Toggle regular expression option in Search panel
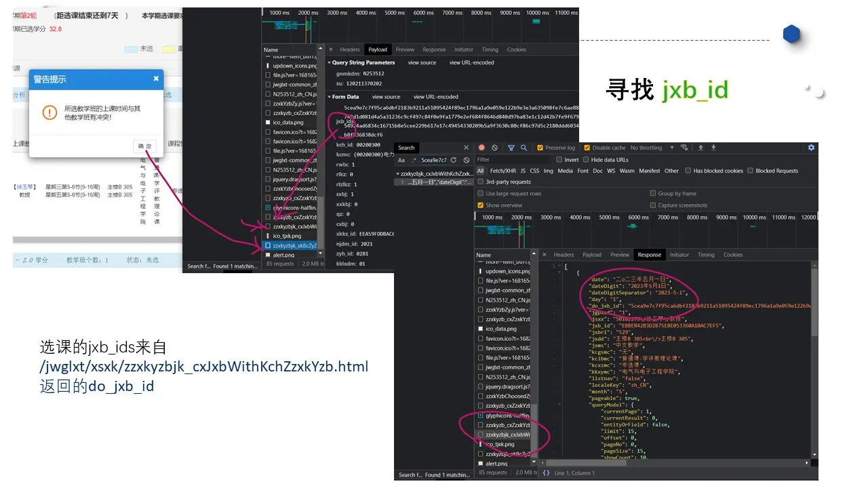This screenshot has height=488, width=868. coord(412,160)
